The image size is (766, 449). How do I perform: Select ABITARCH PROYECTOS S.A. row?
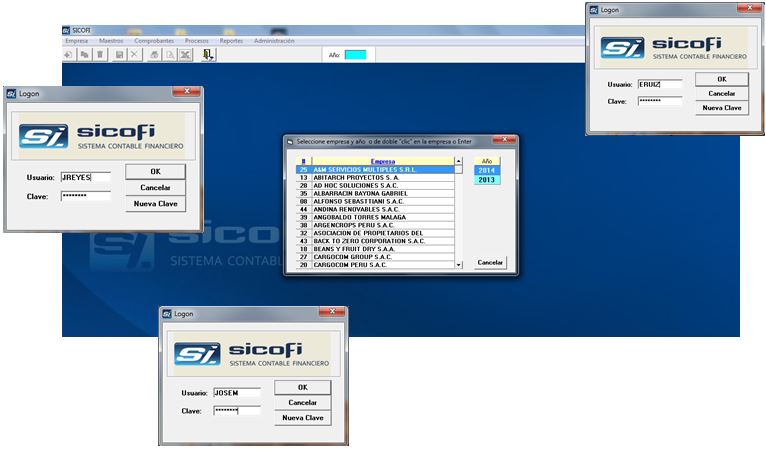pos(375,177)
